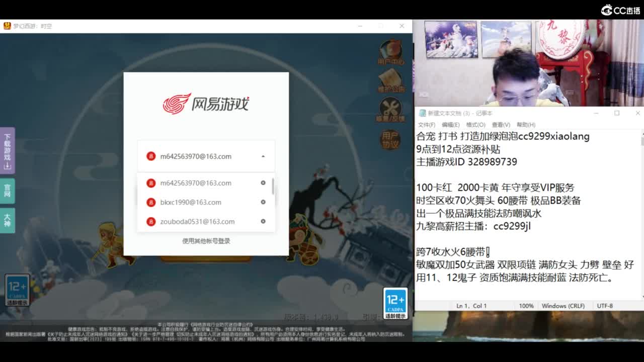Click text line 跨7收水火6腰带
This screenshot has height=362, width=644.
(x=452, y=252)
